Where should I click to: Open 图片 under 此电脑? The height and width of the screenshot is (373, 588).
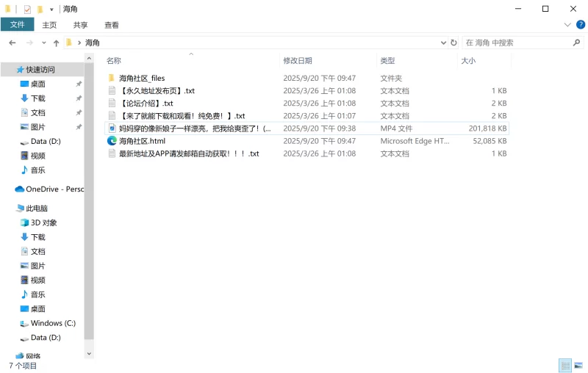[38, 266]
